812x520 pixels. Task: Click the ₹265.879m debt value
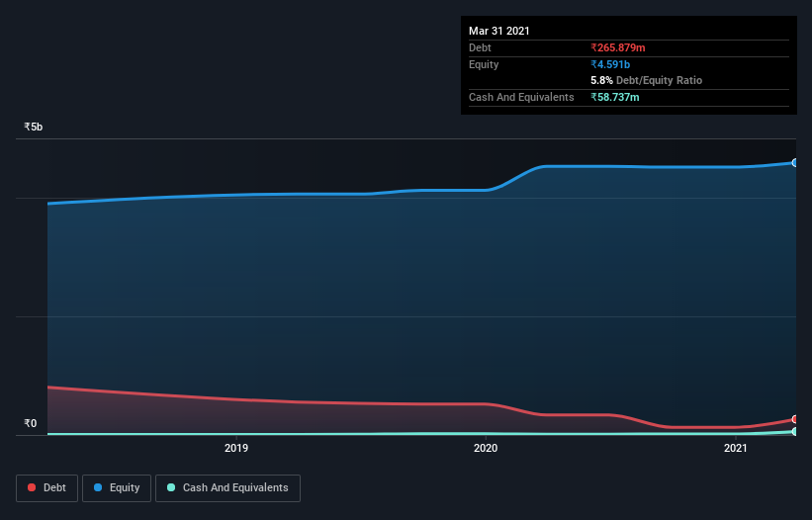618,47
